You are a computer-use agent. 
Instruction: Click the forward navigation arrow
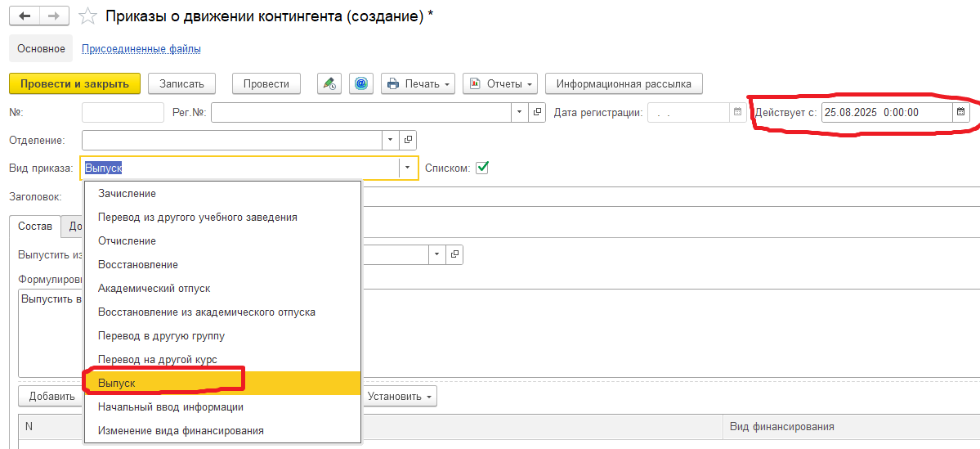tap(54, 16)
